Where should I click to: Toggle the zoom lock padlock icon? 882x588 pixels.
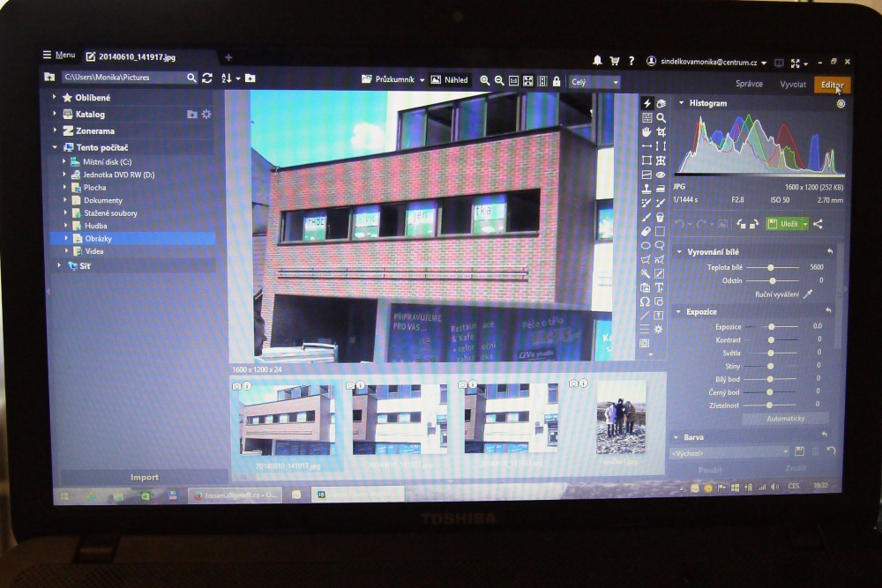click(557, 81)
